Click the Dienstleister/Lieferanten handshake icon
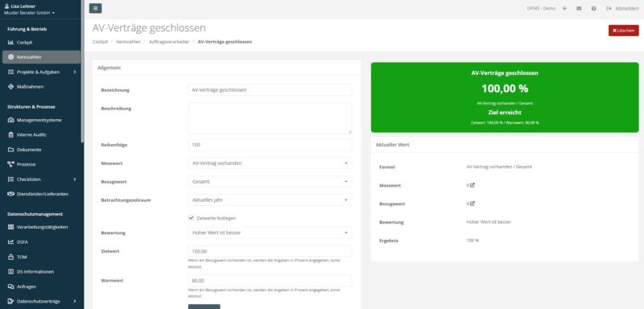Image resolution: width=644 pixels, height=309 pixels. [x=10, y=194]
